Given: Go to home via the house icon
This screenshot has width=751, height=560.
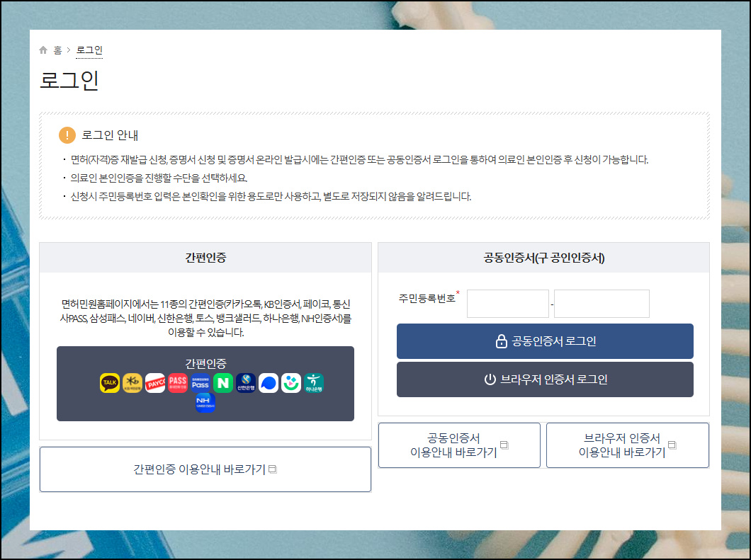Looking at the screenshot, I should [x=43, y=50].
